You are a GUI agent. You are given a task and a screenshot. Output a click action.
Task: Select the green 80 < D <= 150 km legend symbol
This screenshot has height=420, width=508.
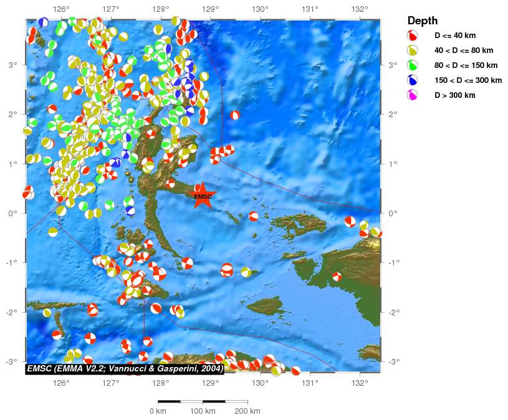pos(412,65)
